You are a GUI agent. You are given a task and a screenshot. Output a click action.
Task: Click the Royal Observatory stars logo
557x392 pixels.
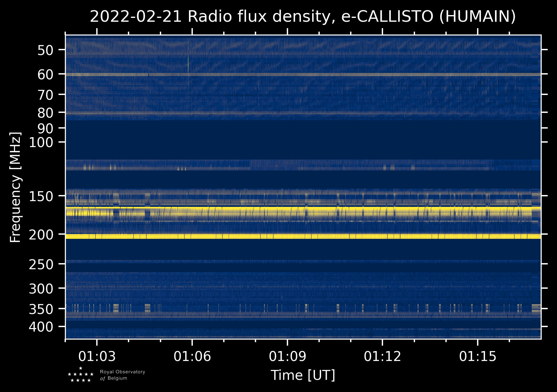pyautogui.click(x=81, y=375)
